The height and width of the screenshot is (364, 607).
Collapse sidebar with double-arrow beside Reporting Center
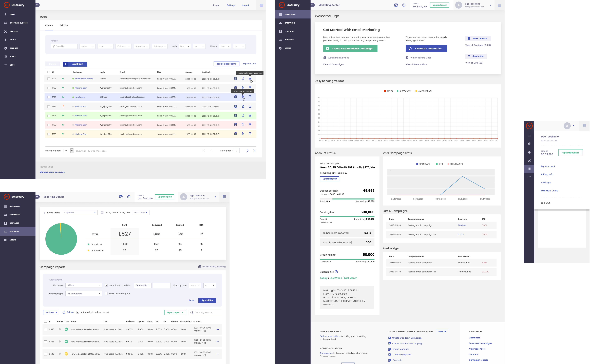(38, 197)
